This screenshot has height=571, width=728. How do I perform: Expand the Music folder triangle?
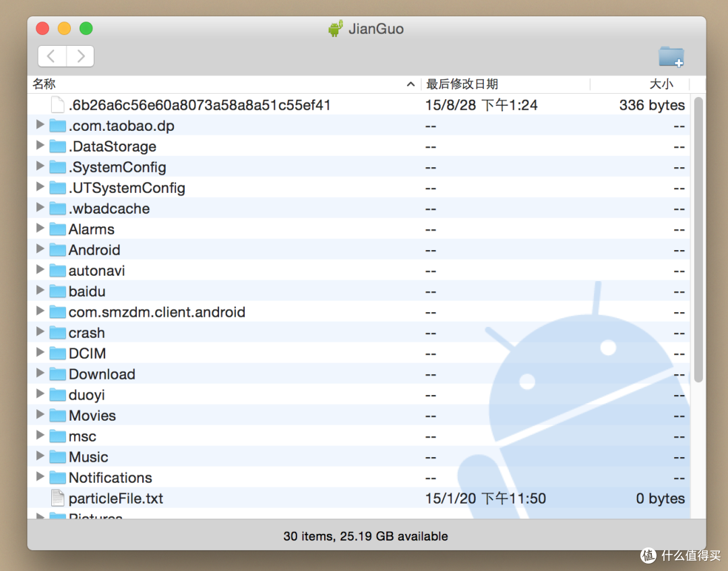(40, 456)
